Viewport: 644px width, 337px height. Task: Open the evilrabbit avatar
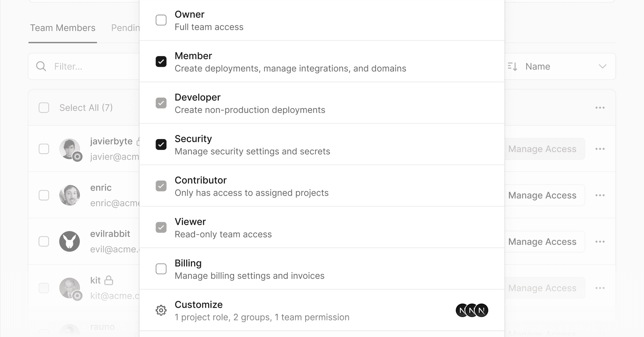(x=69, y=241)
